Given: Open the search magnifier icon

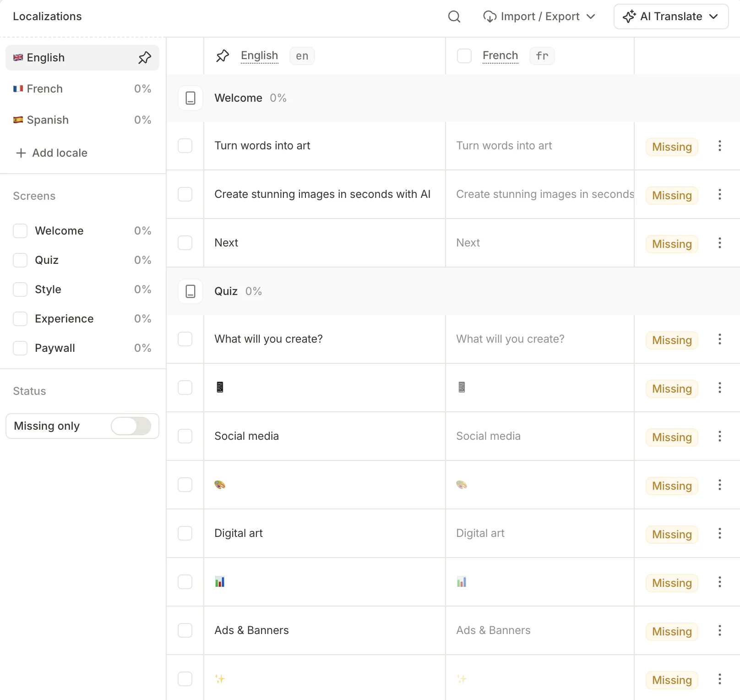Looking at the screenshot, I should click(454, 16).
